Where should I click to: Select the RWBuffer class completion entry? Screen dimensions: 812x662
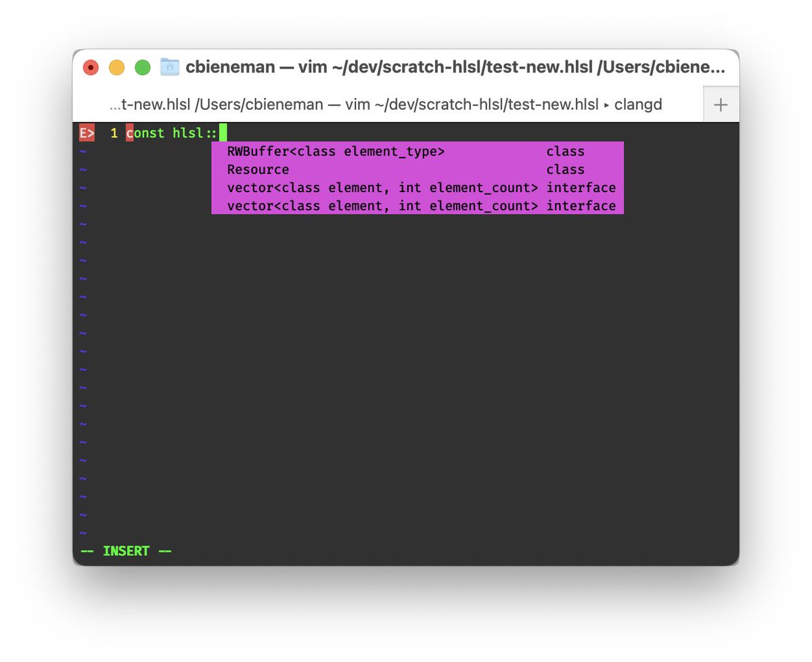point(418,152)
